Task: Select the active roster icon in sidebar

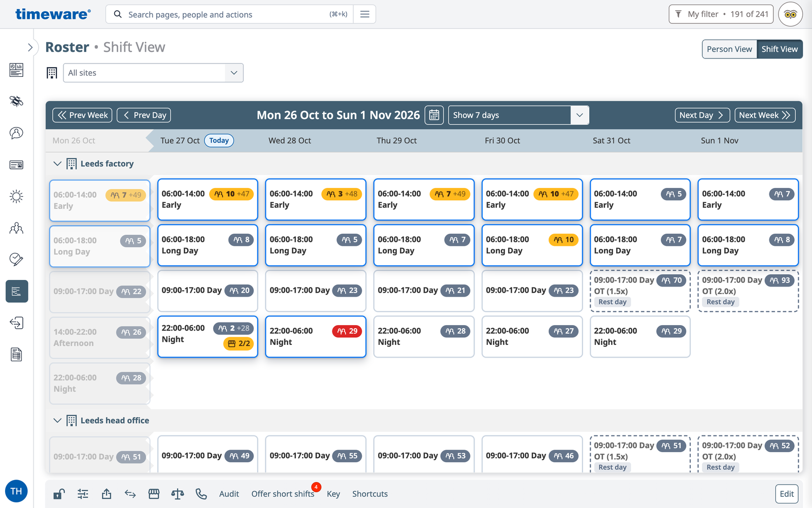Action: (17, 292)
